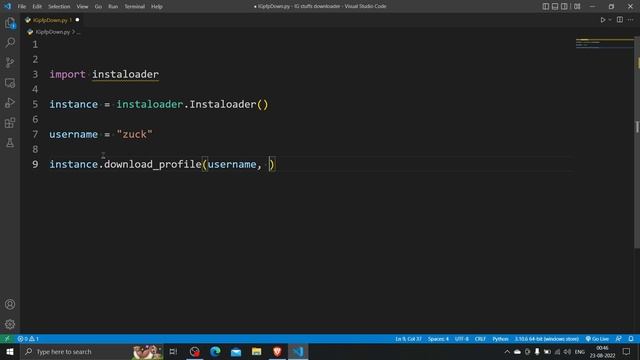Viewport: 640px width, 360px height.
Task: Click the IGpfpDown.py breadcrumb
Action: (53, 32)
